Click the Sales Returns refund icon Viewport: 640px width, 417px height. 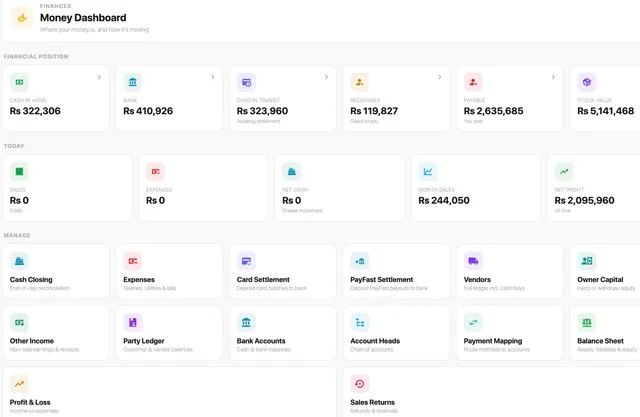360,384
